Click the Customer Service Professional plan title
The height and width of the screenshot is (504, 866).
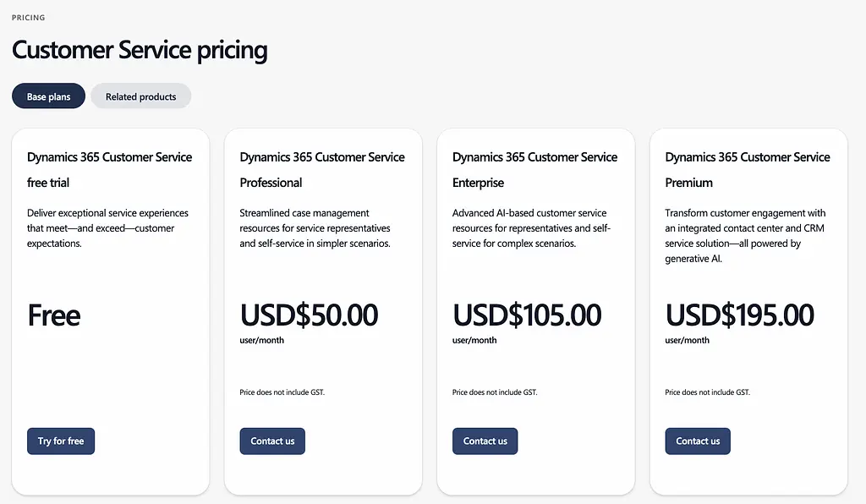[321, 169]
